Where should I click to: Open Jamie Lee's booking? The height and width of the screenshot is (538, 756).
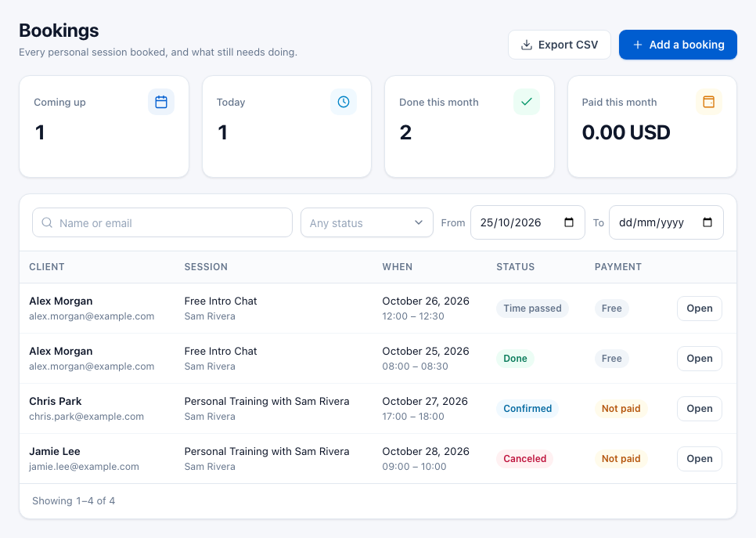[699, 459]
